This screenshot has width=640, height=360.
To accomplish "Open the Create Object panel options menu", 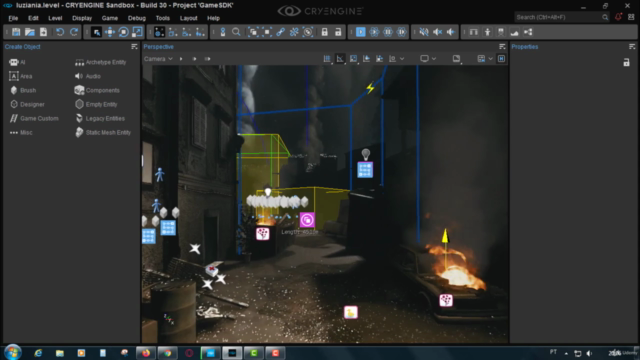I will 134,47.
